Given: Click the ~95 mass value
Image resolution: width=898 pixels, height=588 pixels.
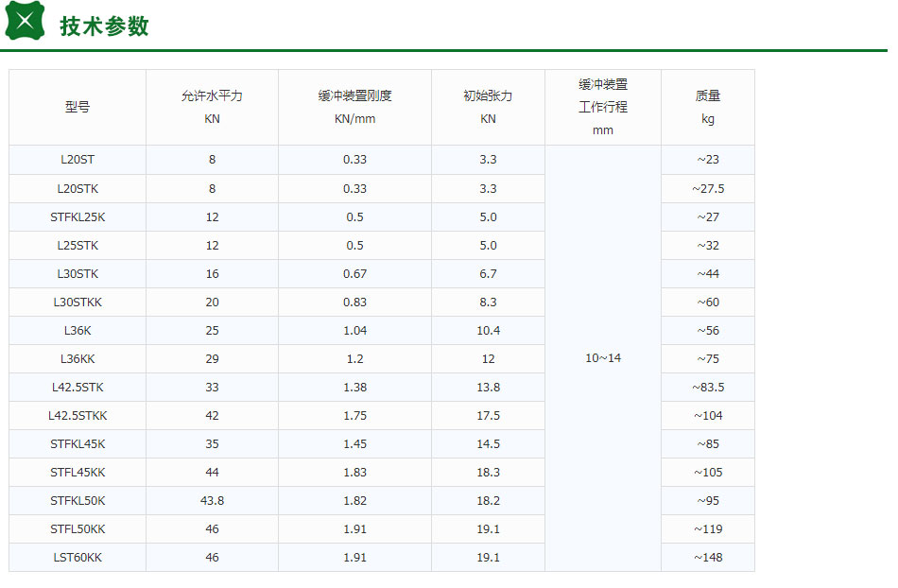Looking at the screenshot, I should tap(708, 501).
